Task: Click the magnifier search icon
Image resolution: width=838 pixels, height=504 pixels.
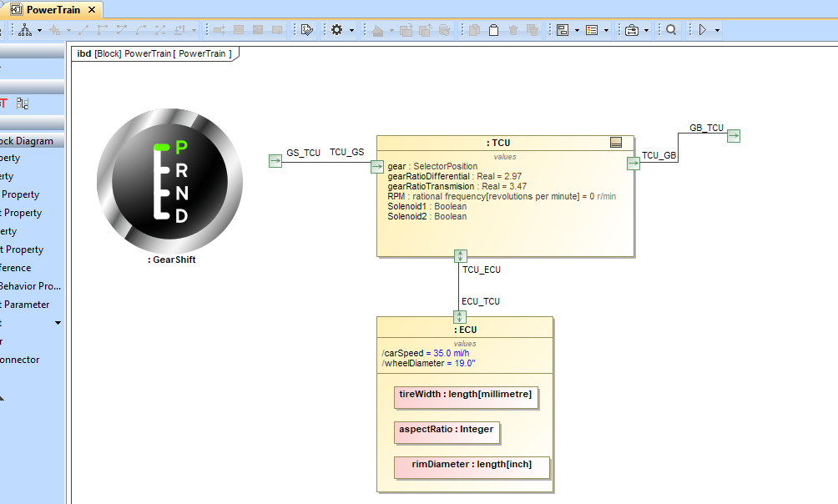Action: pos(671,30)
